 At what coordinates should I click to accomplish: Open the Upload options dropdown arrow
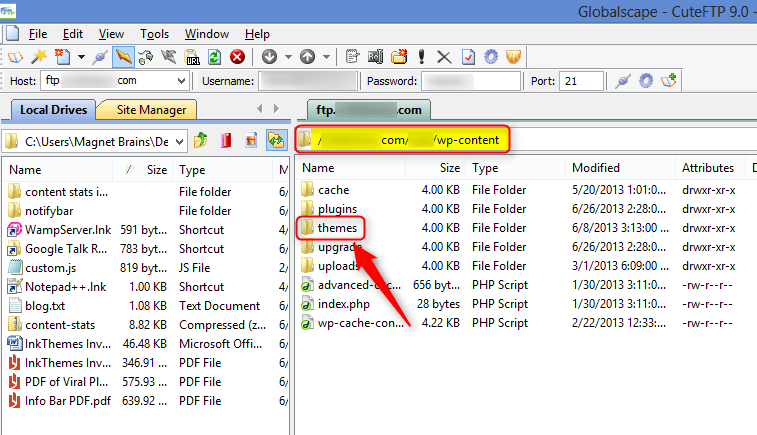click(x=326, y=57)
